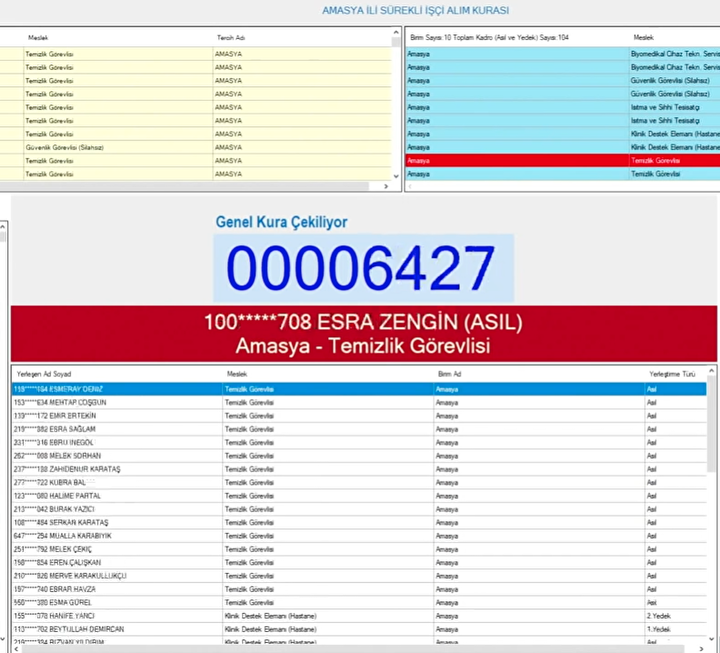Select the 'MEHTAP COŞGUN' row
Screen dimensions: 720x653
pyautogui.click(x=359, y=403)
